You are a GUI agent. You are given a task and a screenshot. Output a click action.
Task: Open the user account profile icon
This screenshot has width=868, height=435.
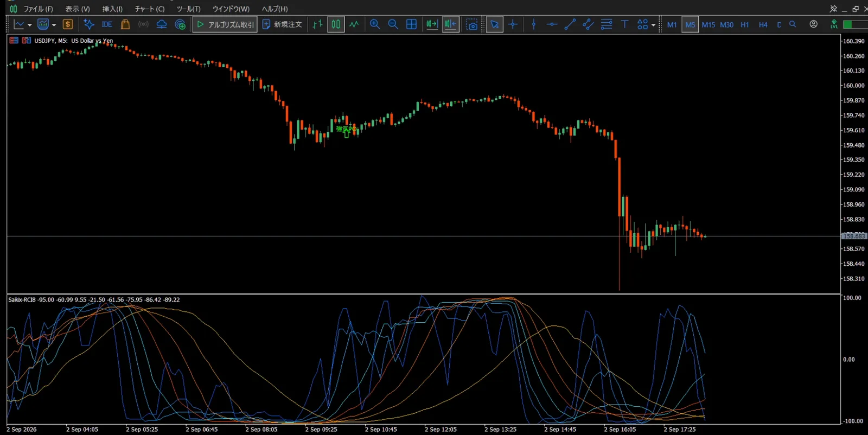pos(813,24)
